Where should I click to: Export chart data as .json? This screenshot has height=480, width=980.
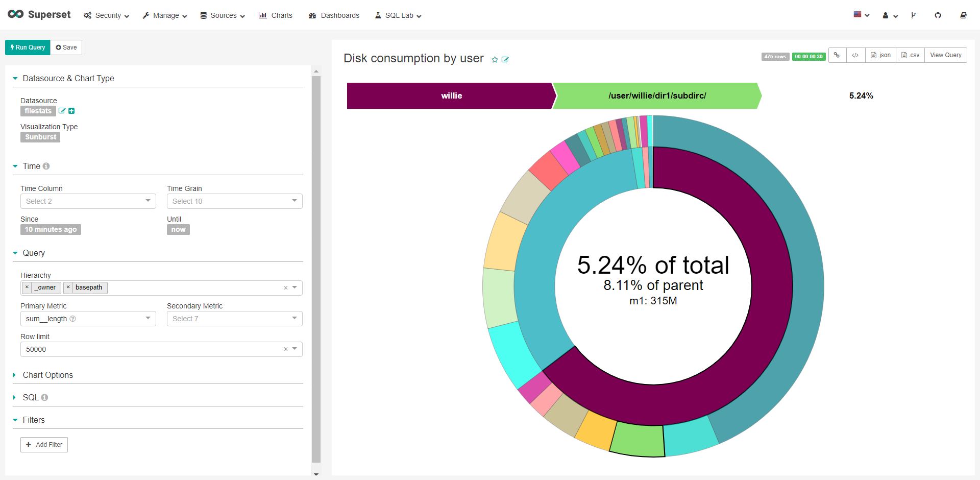880,55
